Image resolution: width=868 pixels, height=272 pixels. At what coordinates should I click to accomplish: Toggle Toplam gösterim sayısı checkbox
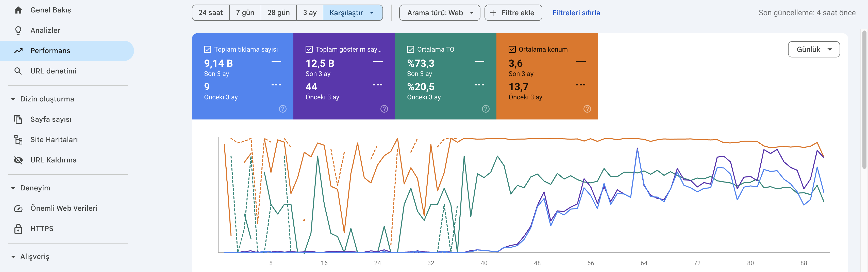pyautogui.click(x=309, y=49)
